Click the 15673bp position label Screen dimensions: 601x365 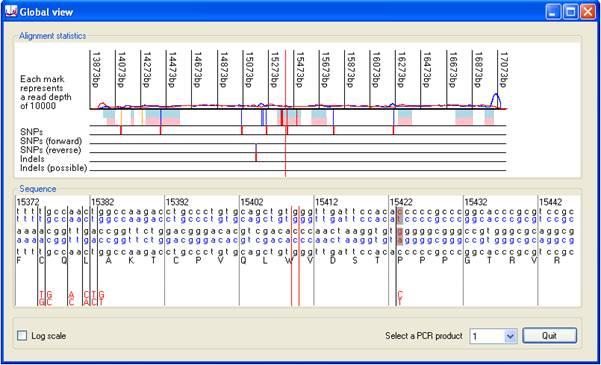pyautogui.click(x=325, y=70)
